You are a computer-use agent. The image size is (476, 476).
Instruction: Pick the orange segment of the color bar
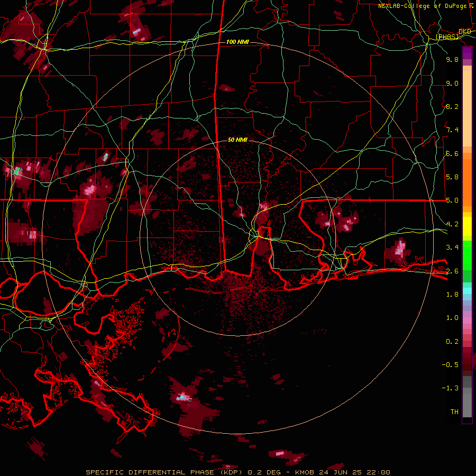click(x=467, y=182)
